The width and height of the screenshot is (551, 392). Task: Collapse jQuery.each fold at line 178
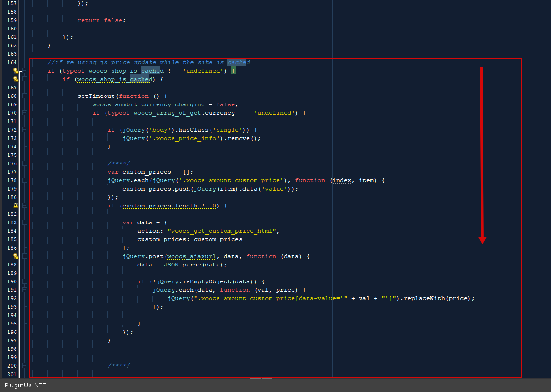[24, 180]
